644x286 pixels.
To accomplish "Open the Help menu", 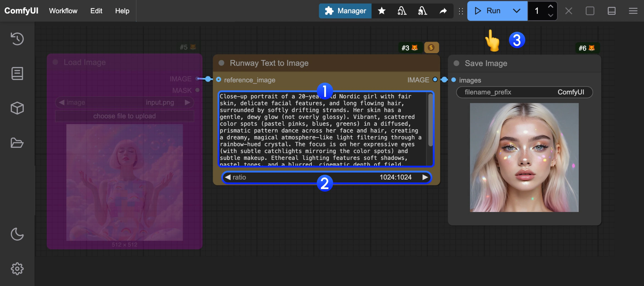I will 122,11.
